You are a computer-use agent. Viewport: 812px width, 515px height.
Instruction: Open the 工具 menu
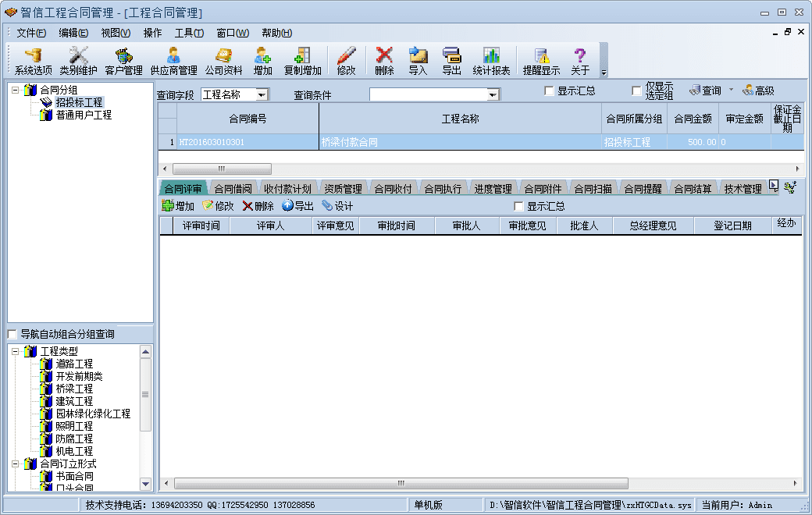click(188, 33)
